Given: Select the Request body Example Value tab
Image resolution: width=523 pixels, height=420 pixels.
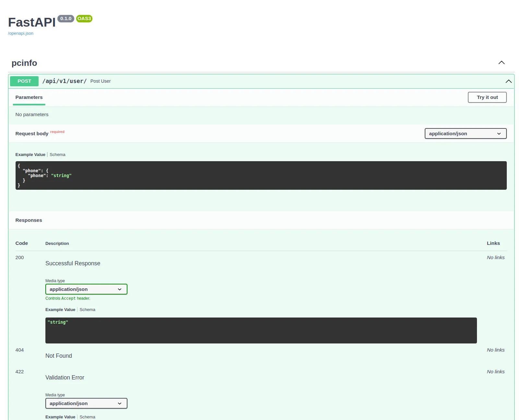Looking at the screenshot, I should [x=30, y=155].
